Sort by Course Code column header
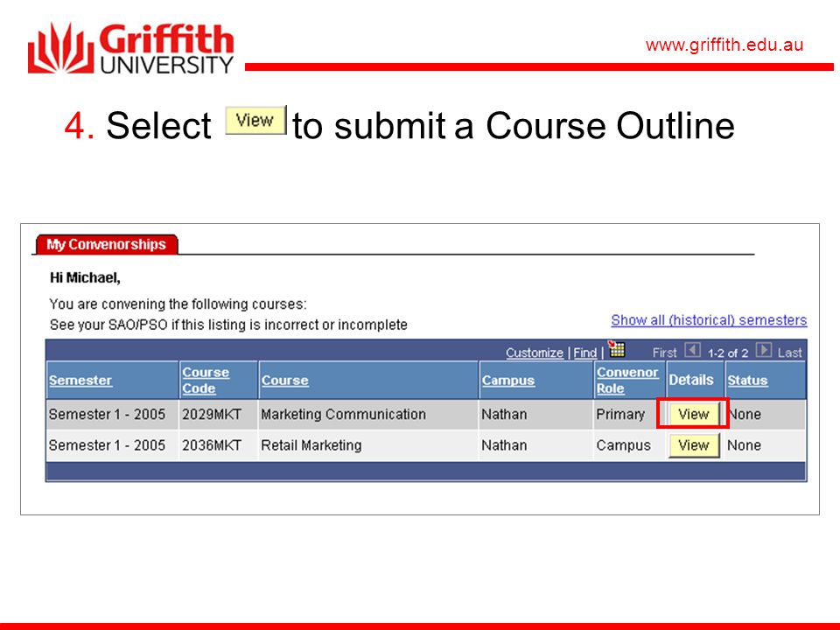Screen dimensions: 840x630 [x=206, y=380]
